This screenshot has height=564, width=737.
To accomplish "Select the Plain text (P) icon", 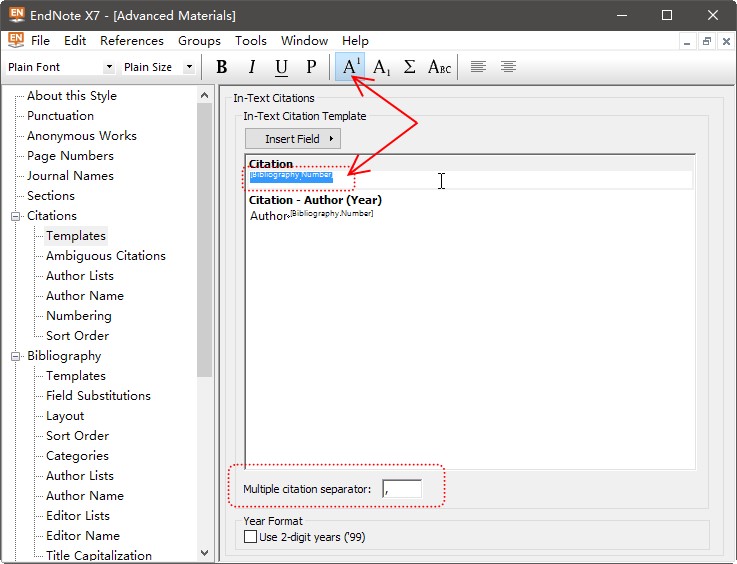I will (x=311, y=67).
